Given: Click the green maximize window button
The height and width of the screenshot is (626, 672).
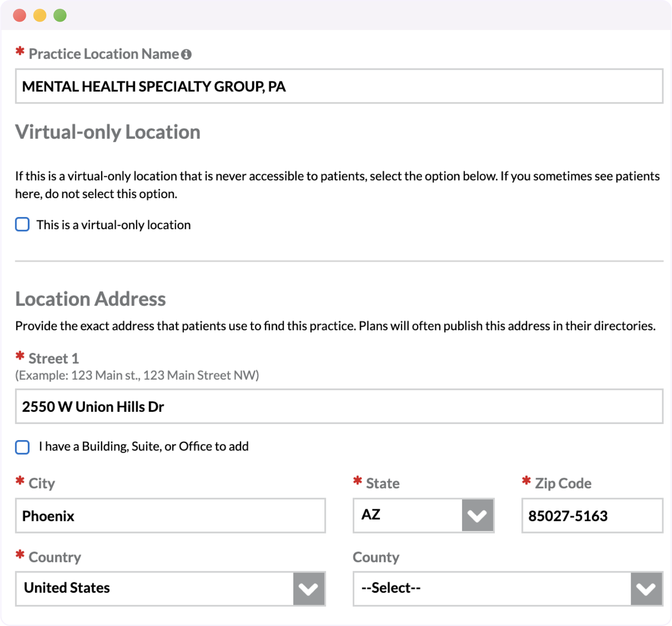Looking at the screenshot, I should 60,15.
